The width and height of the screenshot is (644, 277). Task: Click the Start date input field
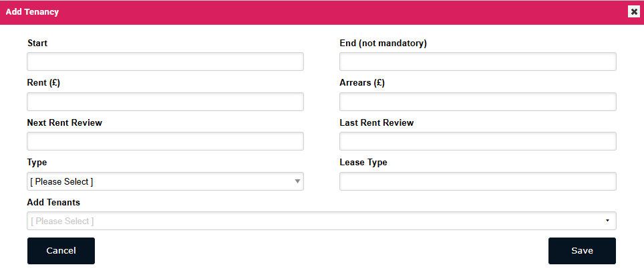165,62
